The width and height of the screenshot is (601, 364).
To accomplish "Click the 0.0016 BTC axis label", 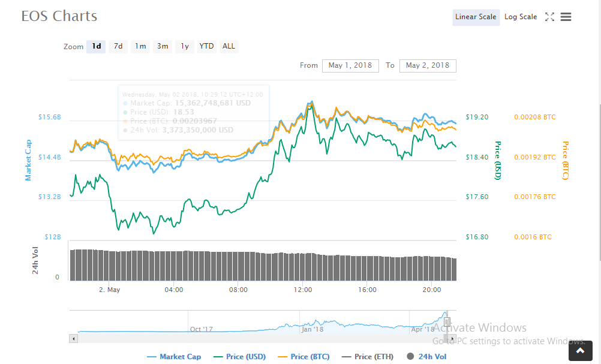I will coord(533,237).
